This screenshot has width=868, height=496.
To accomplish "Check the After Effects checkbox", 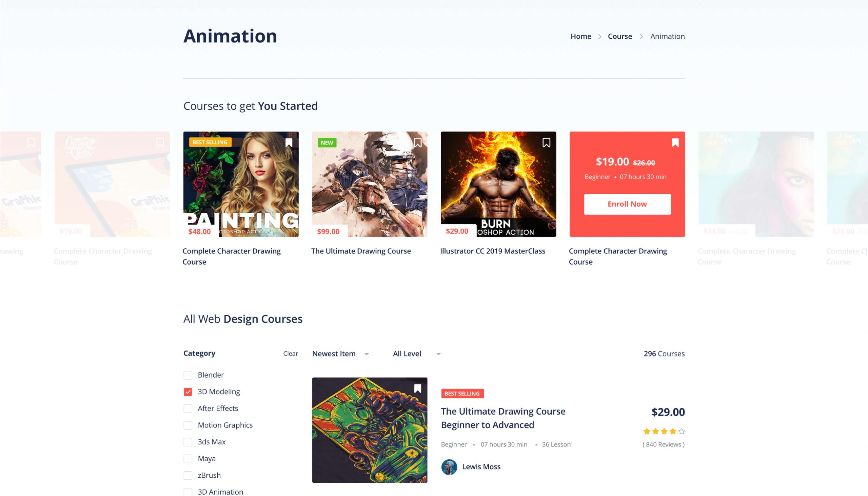I will pyautogui.click(x=188, y=408).
